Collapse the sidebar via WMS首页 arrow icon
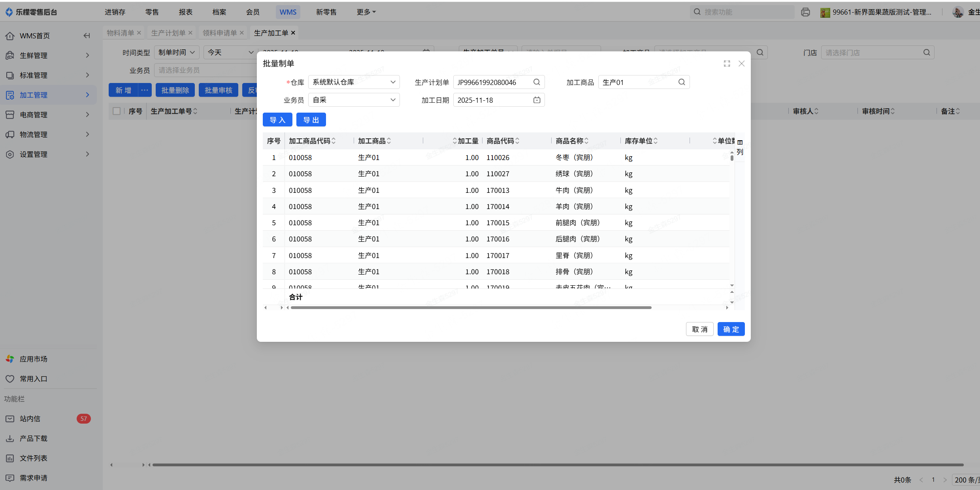This screenshot has width=980, height=490. pos(87,36)
